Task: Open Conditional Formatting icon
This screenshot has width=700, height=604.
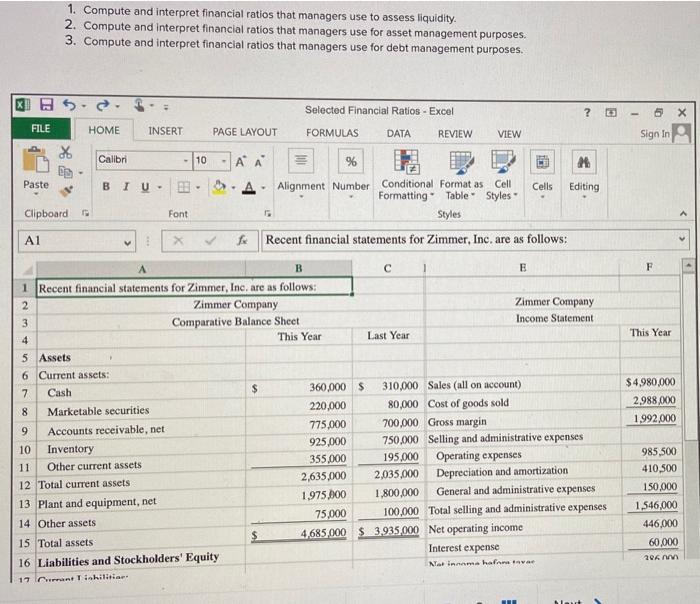Action: pyautogui.click(x=406, y=162)
